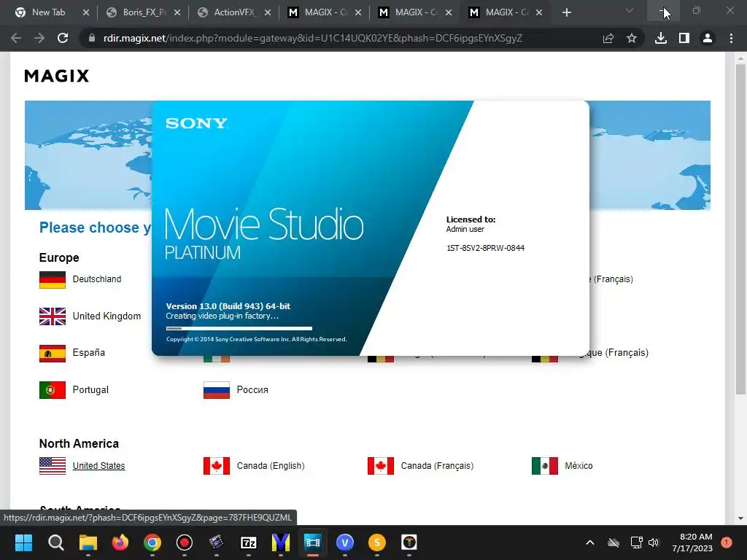Choose México as country
Image resolution: width=747 pixels, height=560 pixels.
(578, 466)
